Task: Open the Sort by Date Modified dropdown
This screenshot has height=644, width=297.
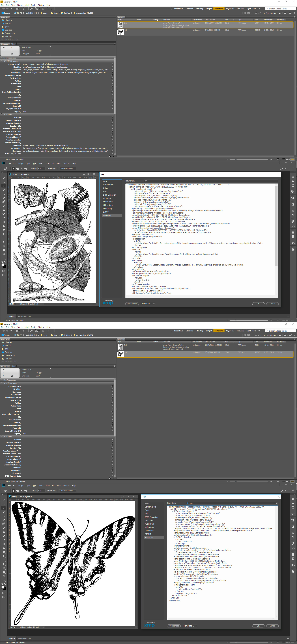Action: pos(268,13)
